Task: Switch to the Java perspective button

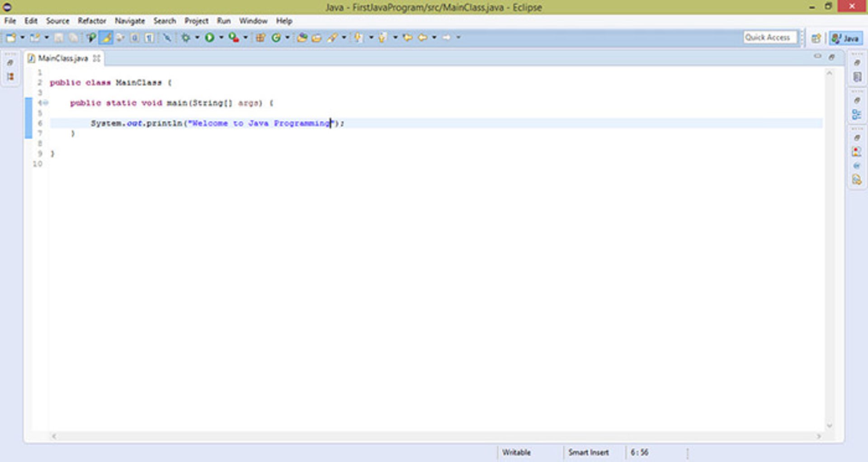Action: pyautogui.click(x=845, y=38)
